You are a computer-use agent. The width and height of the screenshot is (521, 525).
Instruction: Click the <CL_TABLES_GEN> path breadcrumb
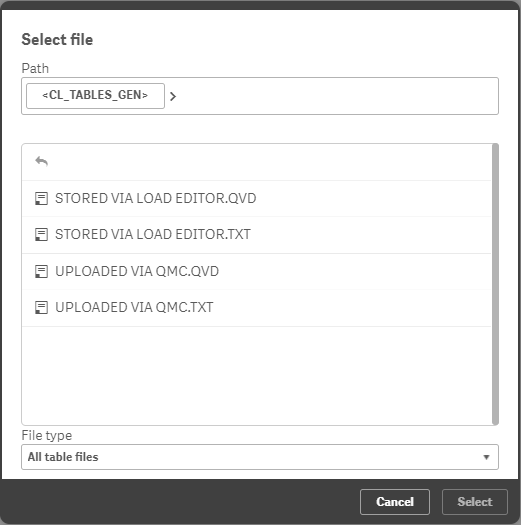click(95, 96)
